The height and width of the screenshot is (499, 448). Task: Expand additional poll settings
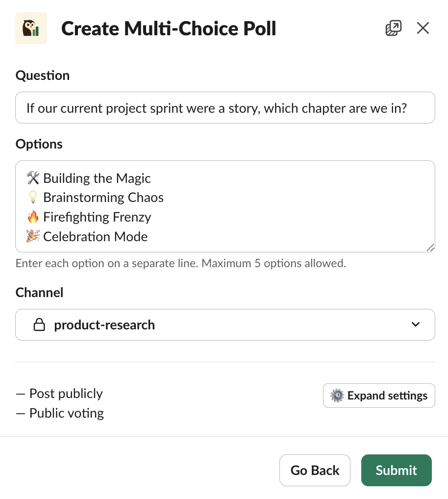(379, 396)
